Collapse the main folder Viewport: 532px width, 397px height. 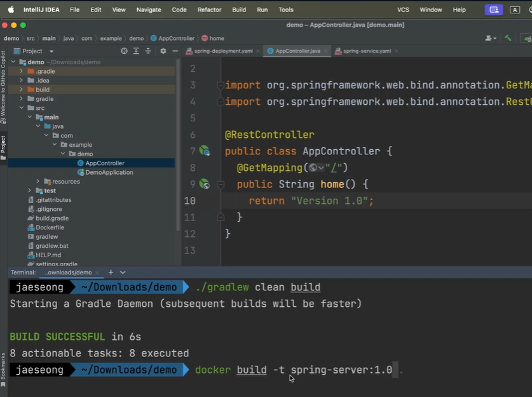click(30, 117)
